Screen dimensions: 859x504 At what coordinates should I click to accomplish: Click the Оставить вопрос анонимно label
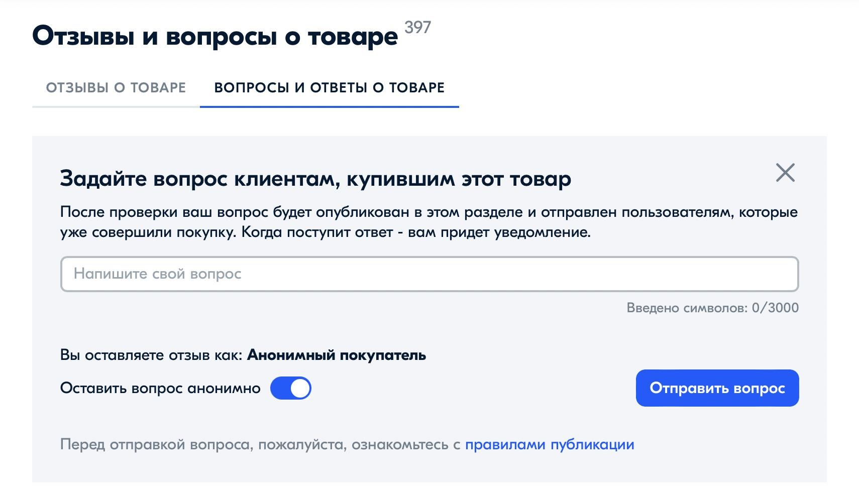[x=160, y=389]
